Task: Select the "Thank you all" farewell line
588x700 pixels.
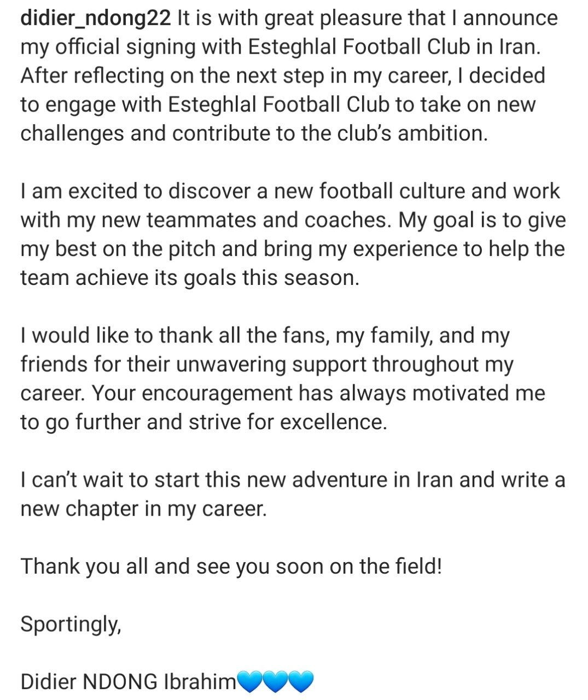Action: pos(231,567)
